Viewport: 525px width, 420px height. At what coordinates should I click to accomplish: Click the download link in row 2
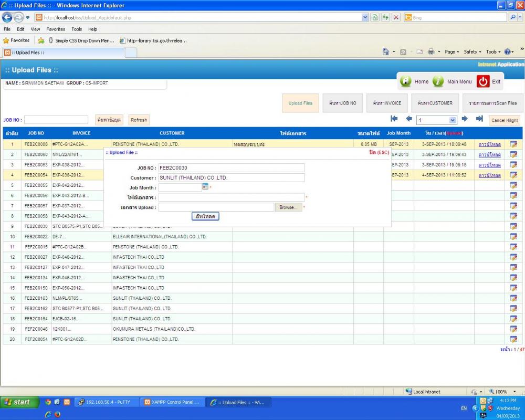pos(489,155)
